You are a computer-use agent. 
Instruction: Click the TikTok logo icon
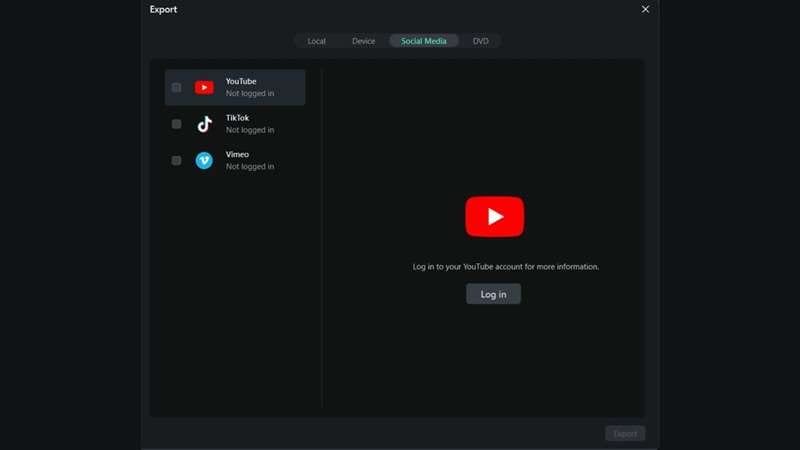(x=205, y=124)
